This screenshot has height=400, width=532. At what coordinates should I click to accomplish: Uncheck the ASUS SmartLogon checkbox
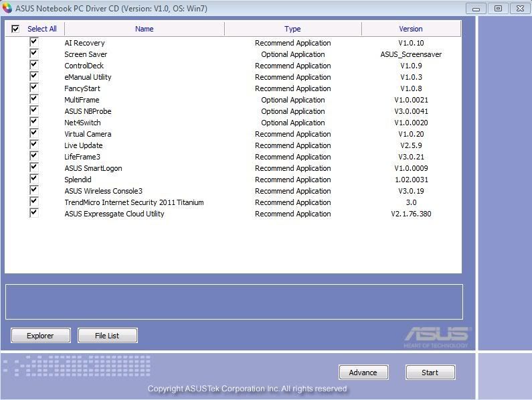tap(34, 168)
